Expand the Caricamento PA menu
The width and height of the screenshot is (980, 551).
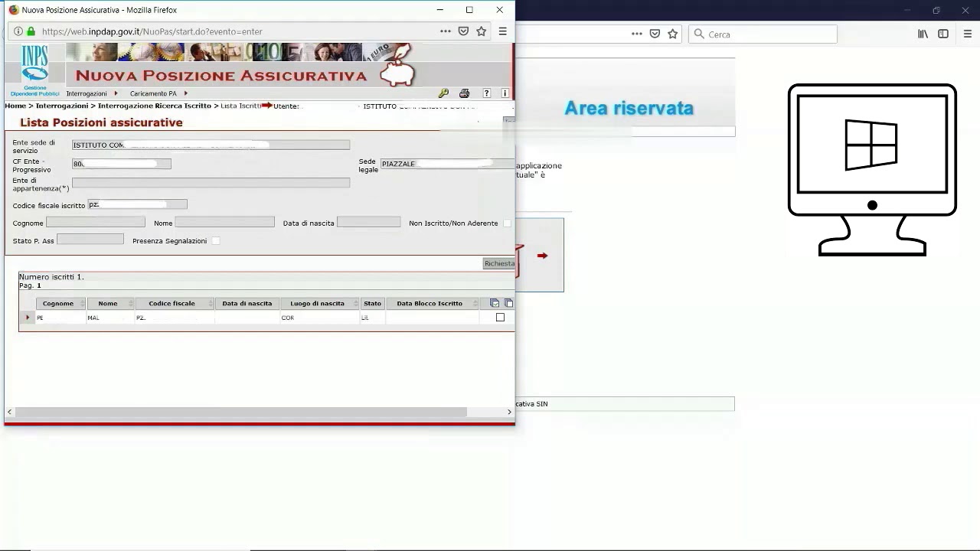click(158, 93)
